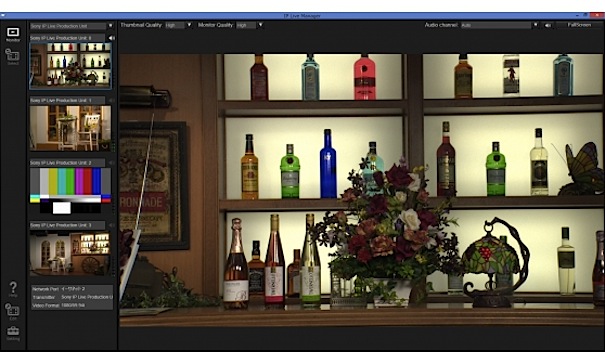Toggle audio for Production Unit 3 thumbnail
Viewport: 605px width, 364px height.
click(x=111, y=225)
